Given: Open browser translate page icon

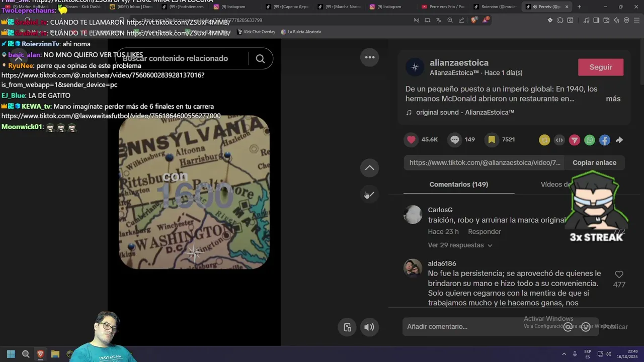Looking at the screenshot, I should [x=438, y=21].
